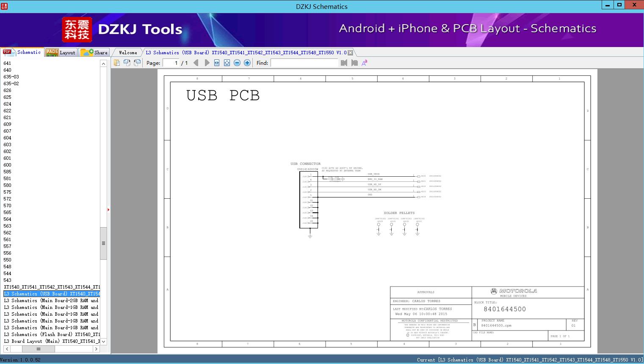
Task: Select the PDF Schematic tab icon
Action: coord(7,52)
